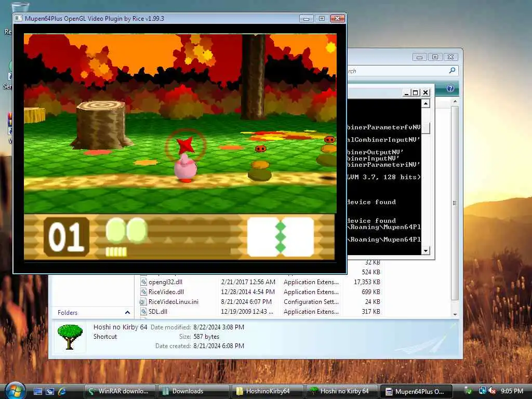
Task: Click the 699 KB size cell
Action: 371,292
